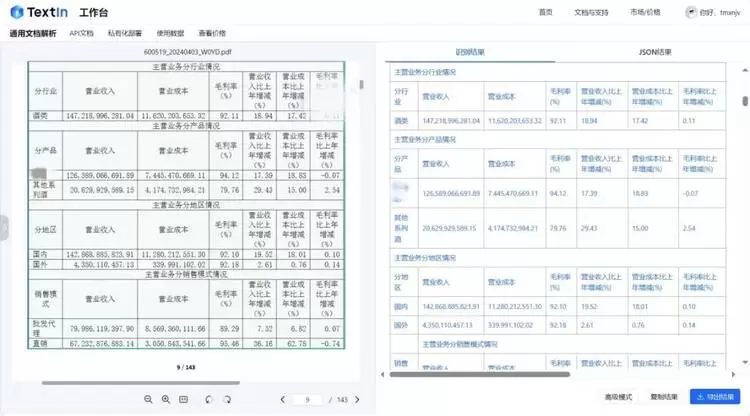The image size is (750, 416).
Task: Zoom out the PDF preview
Action: coord(149,399)
